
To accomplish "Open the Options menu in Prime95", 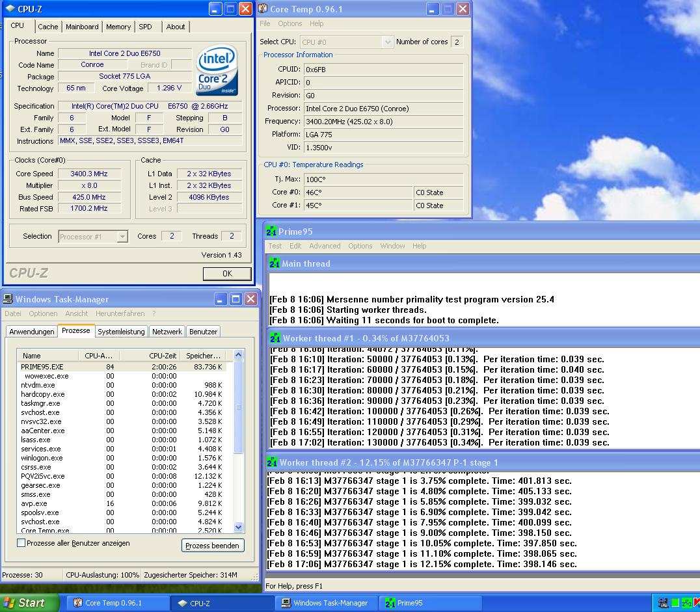I will point(360,245).
